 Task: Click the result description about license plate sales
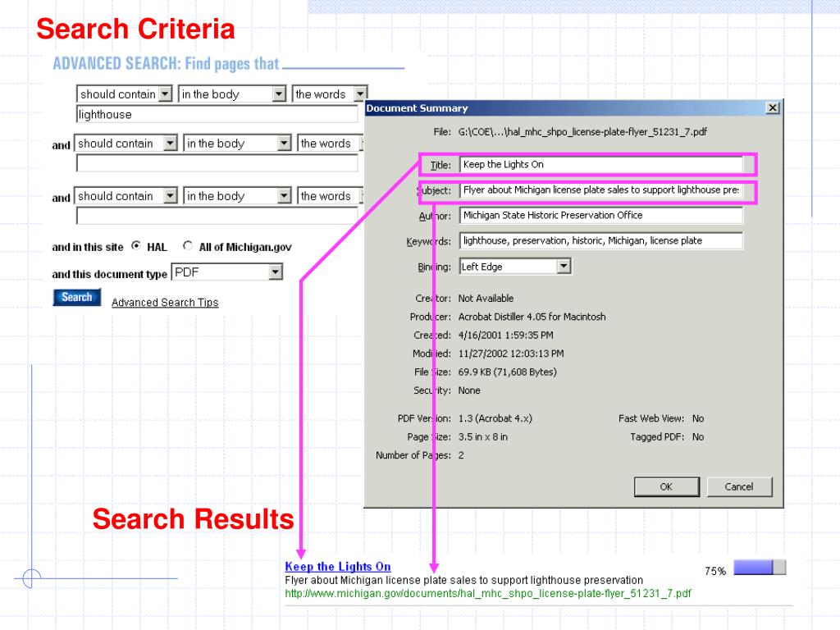(464, 580)
